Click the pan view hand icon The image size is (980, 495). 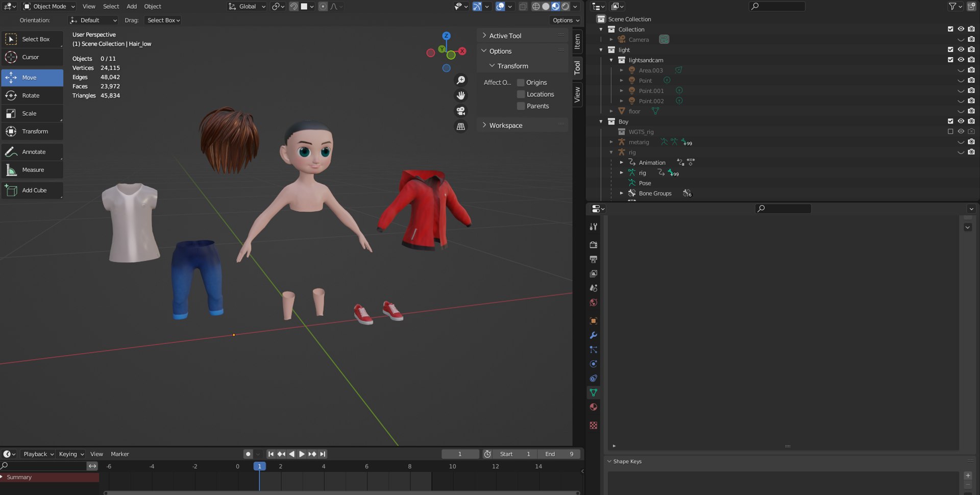tap(460, 95)
